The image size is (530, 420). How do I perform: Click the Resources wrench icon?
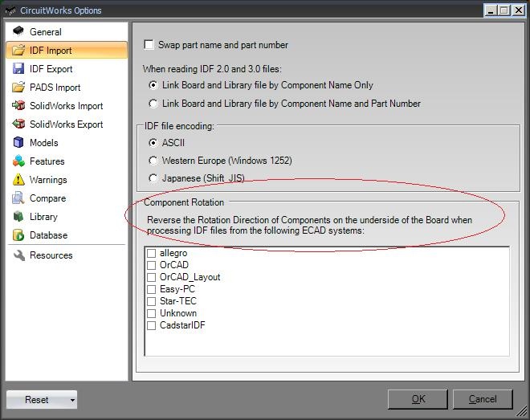19,255
